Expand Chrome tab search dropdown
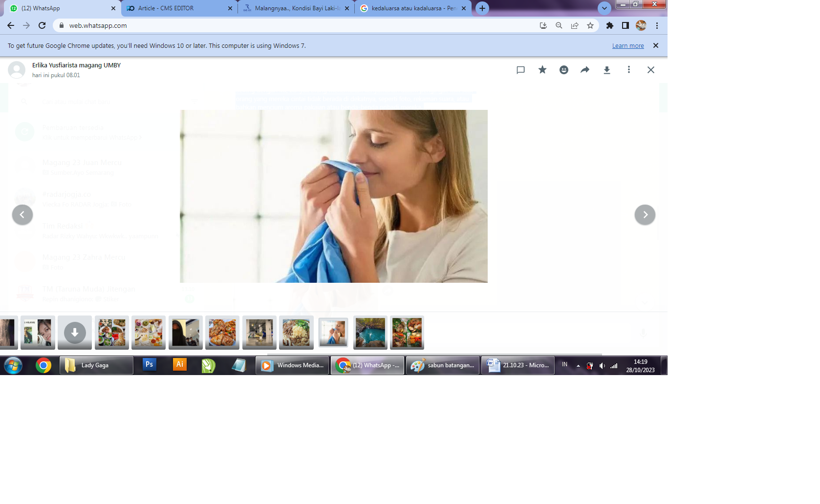This screenshot has height=504, width=820. click(x=604, y=8)
